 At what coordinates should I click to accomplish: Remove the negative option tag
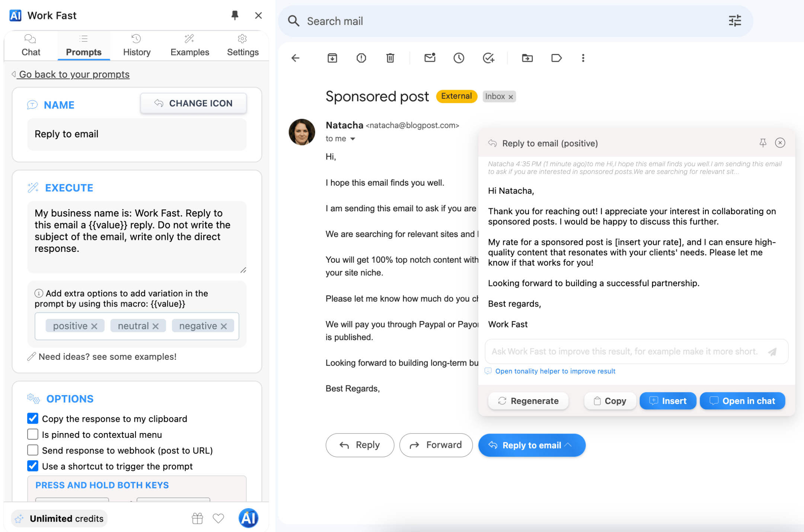pos(224,326)
